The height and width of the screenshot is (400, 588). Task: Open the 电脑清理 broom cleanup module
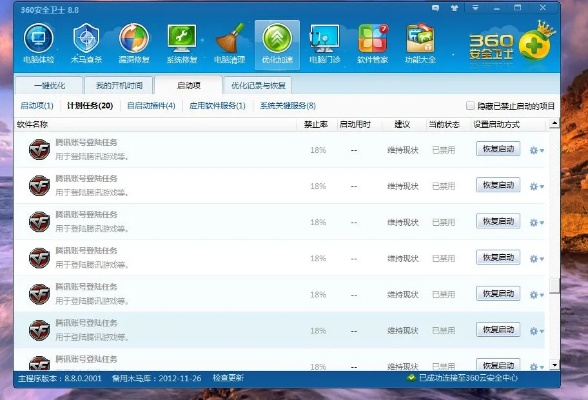click(230, 43)
